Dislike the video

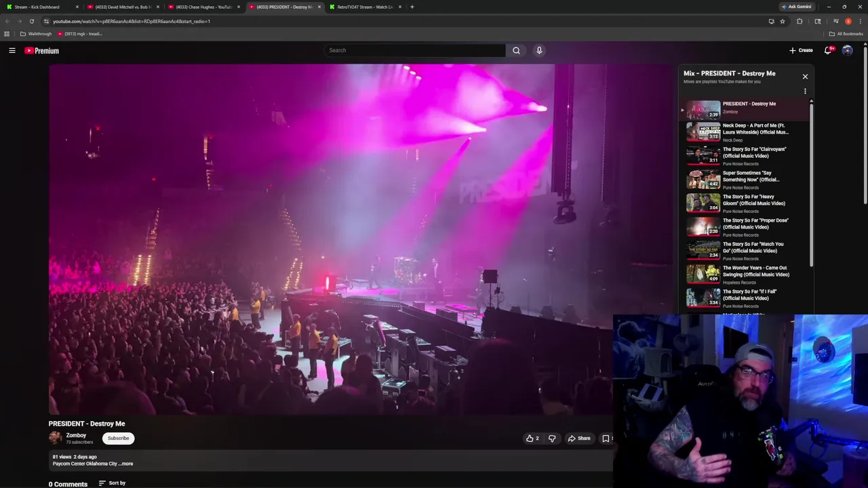click(x=552, y=439)
